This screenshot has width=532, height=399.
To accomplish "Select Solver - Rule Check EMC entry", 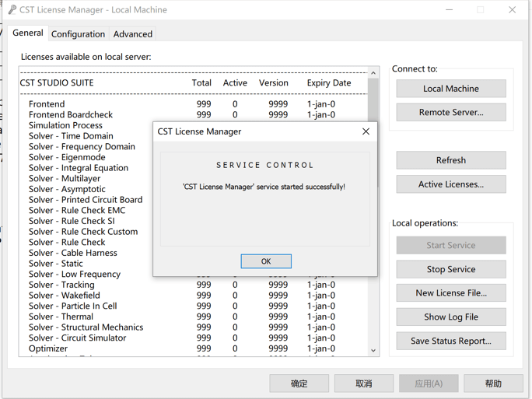I will (x=77, y=210).
